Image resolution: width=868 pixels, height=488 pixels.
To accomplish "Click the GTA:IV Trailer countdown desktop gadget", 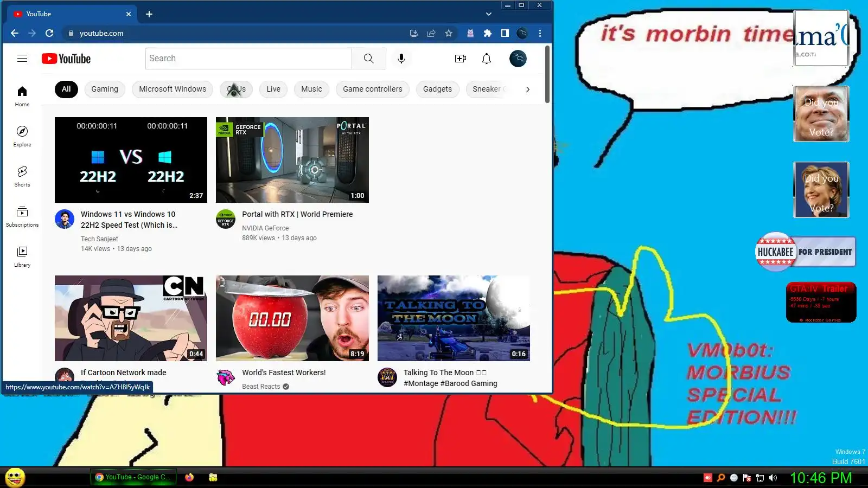I will [x=821, y=303].
